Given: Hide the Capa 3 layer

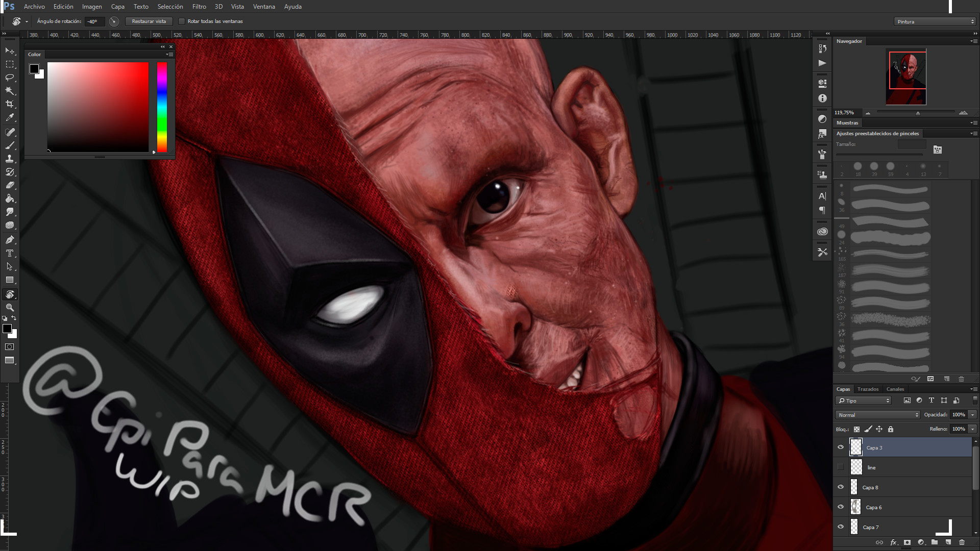Looking at the screenshot, I should (841, 447).
